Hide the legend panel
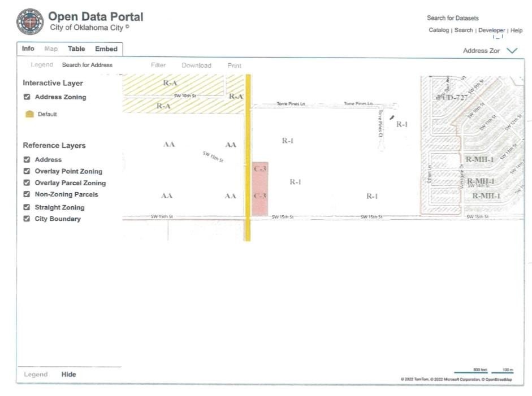The image size is (532, 396). click(68, 375)
